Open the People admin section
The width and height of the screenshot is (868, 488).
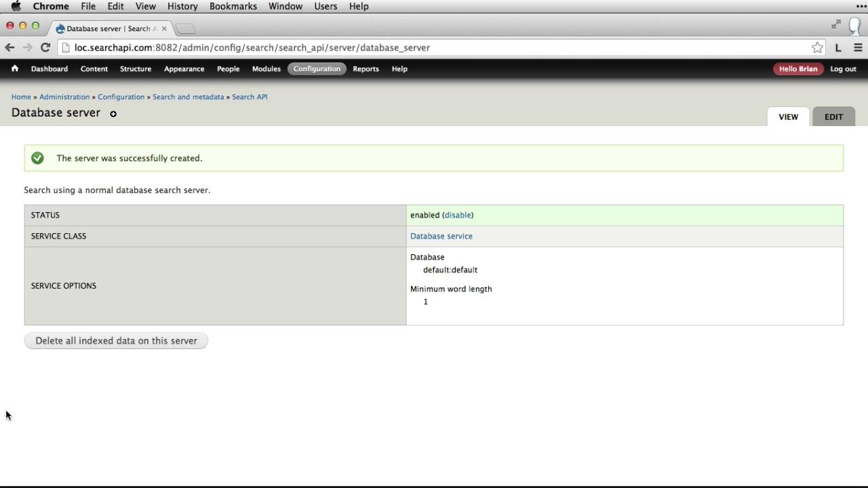pyautogui.click(x=228, y=68)
